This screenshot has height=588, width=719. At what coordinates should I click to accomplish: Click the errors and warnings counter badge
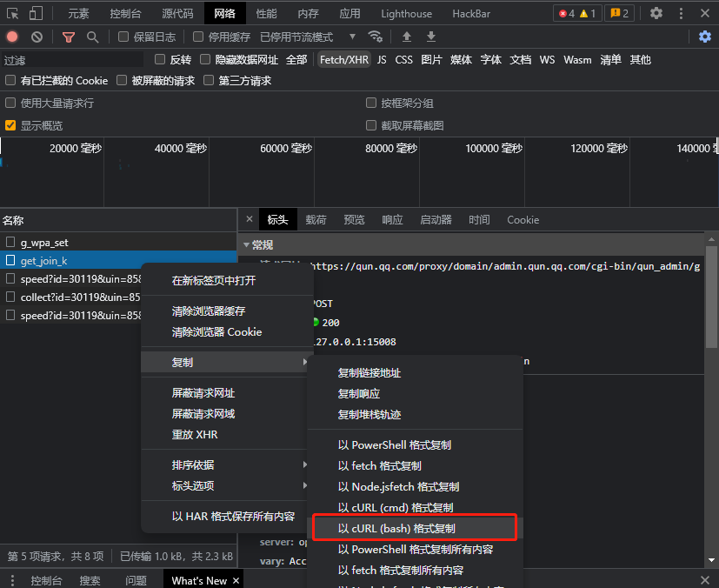[576, 13]
